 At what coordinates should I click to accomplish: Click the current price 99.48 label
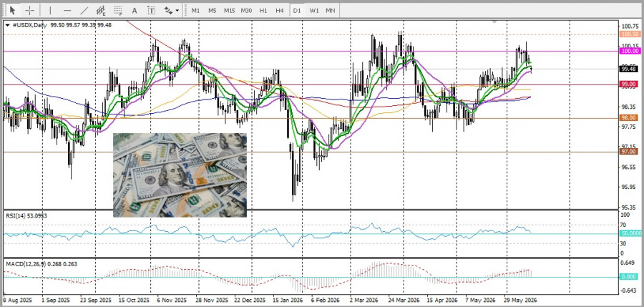coord(629,69)
